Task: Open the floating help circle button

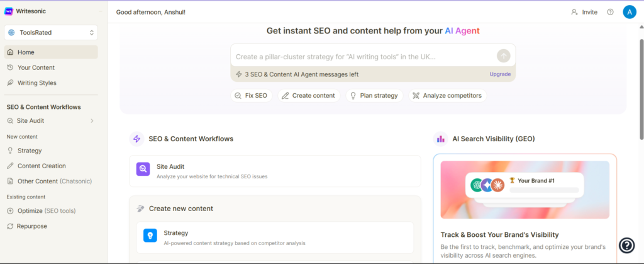Action: (x=627, y=246)
